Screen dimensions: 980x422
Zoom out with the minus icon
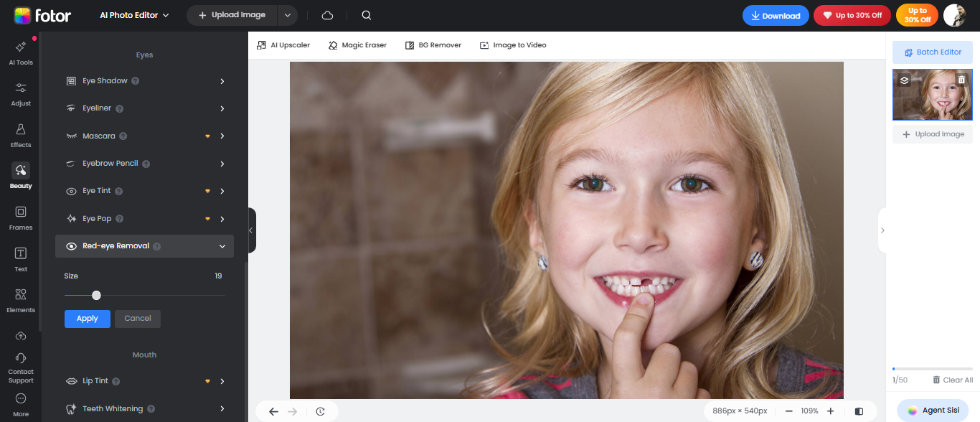click(789, 411)
